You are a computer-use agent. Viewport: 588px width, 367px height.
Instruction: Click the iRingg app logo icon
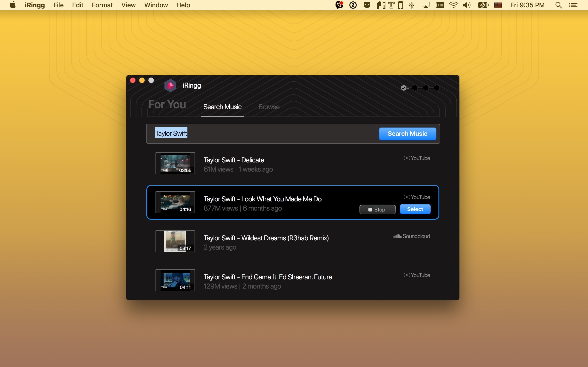coord(170,85)
